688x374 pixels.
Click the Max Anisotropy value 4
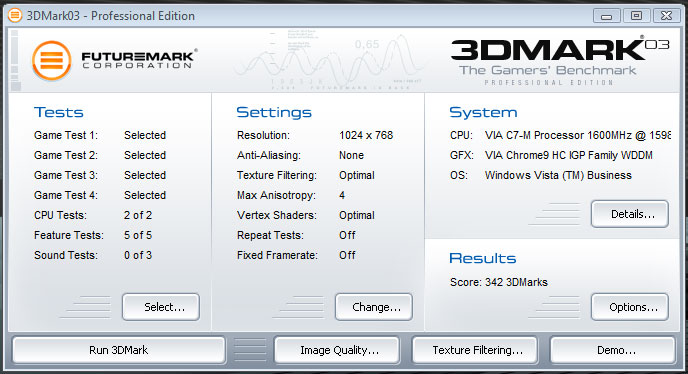(342, 195)
